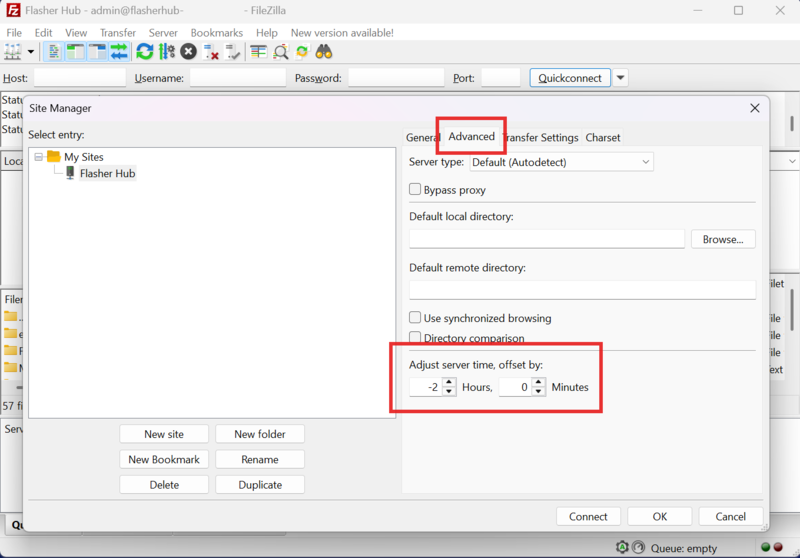Open the Bookmarks menu
Screen dimensions: 800x558
click(217, 33)
